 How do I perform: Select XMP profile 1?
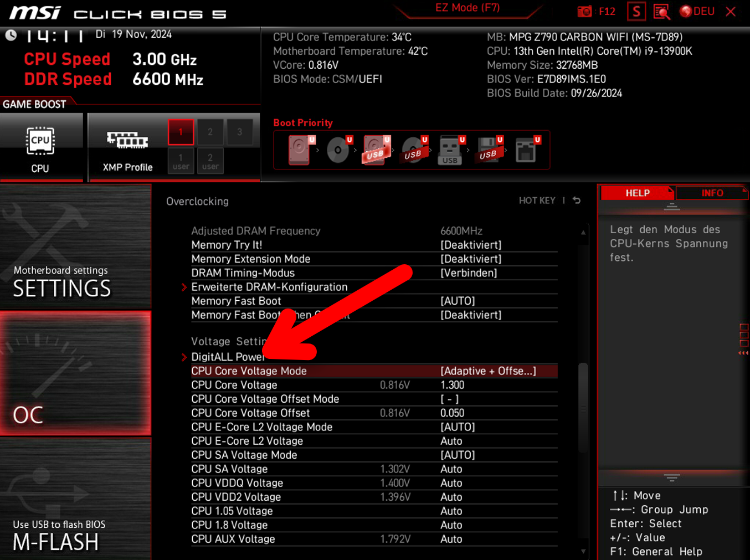pos(181,132)
